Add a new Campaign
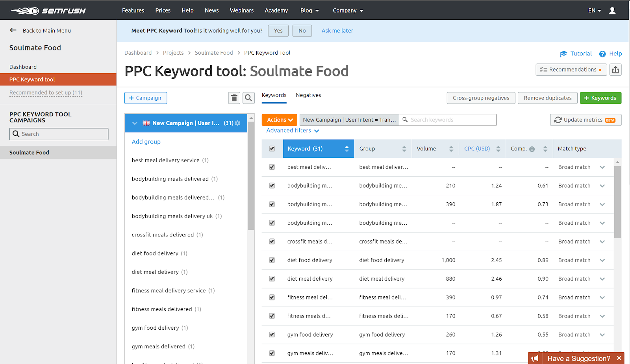630x364 pixels. (146, 98)
